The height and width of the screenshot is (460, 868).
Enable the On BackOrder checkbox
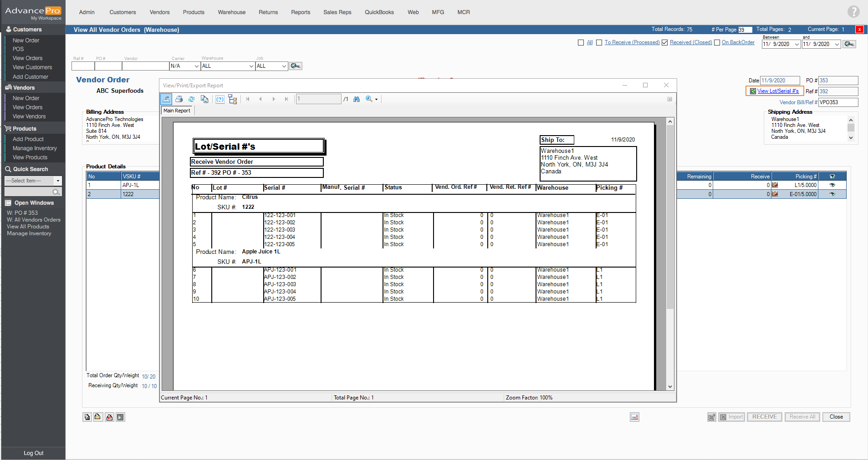point(717,43)
